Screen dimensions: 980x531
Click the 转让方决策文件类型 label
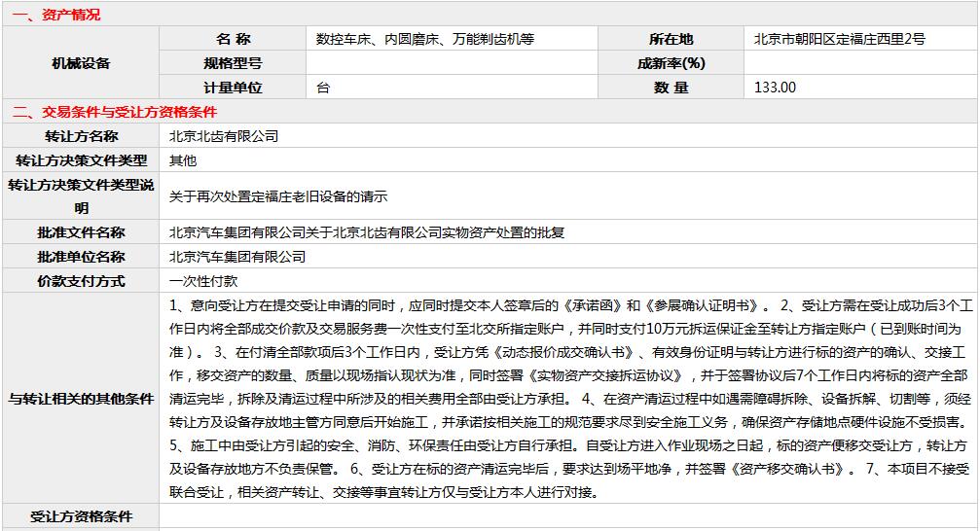coord(81,160)
